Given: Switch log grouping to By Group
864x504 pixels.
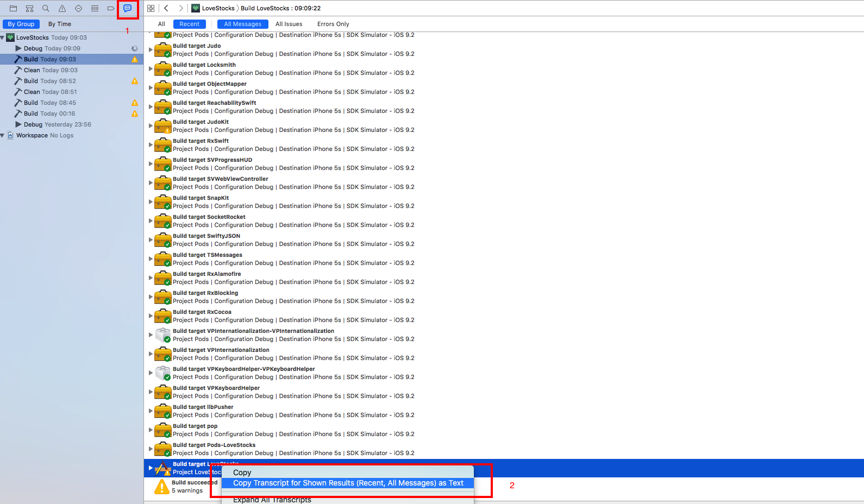Looking at the screenshot, I should point(21,24).
